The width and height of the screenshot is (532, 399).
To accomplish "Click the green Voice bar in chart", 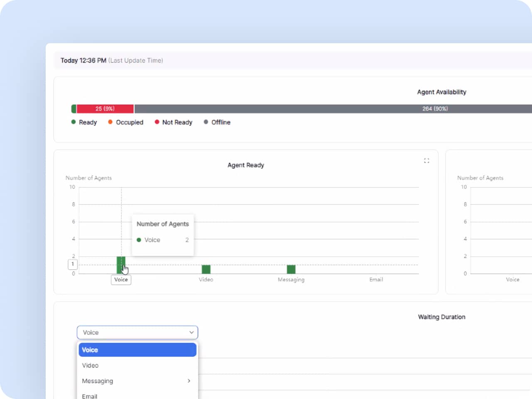I will tap(120, 265).
